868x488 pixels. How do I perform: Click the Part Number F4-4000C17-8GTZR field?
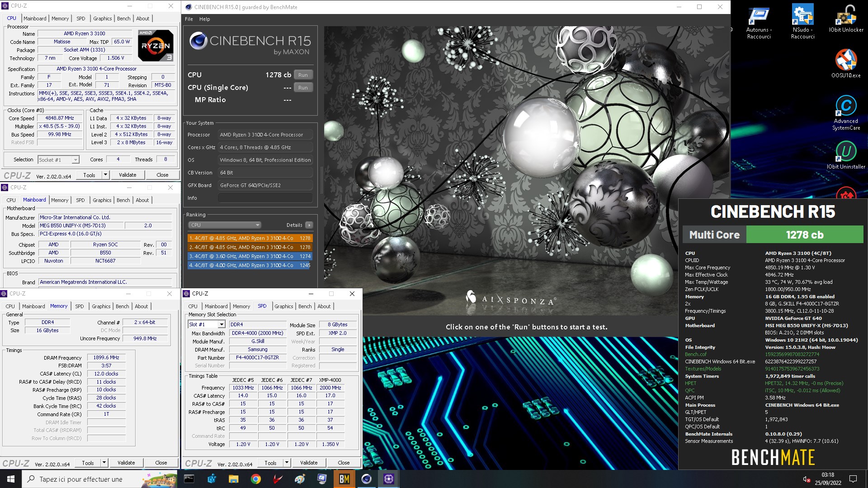pos(257,357)
